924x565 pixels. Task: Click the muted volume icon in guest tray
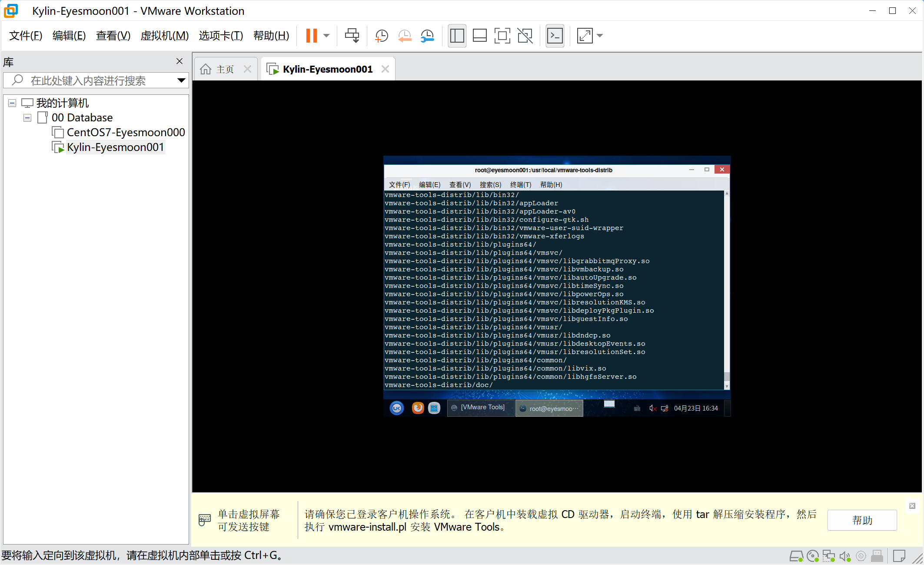pyautogui.click(x=652, y=408)
